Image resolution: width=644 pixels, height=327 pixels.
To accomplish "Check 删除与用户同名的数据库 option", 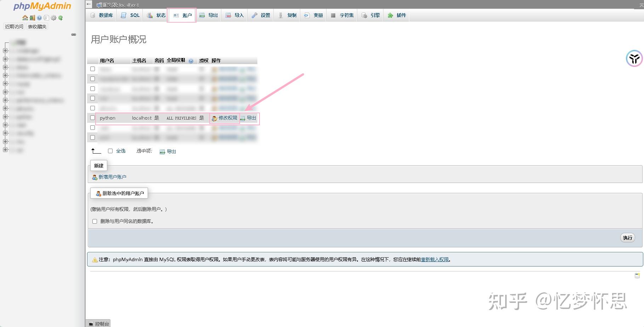I will (95, 221).
